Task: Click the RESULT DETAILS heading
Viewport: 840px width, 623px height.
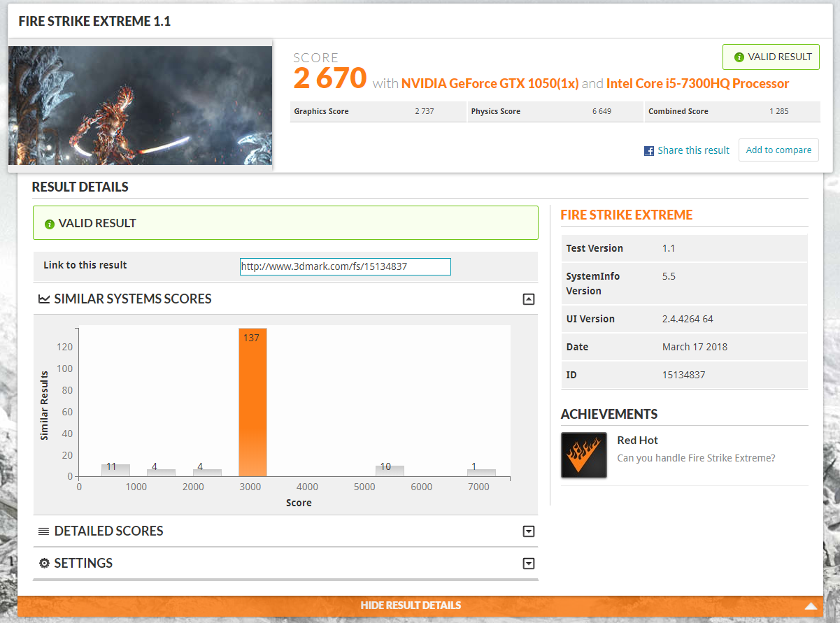Action: (80, 187)
